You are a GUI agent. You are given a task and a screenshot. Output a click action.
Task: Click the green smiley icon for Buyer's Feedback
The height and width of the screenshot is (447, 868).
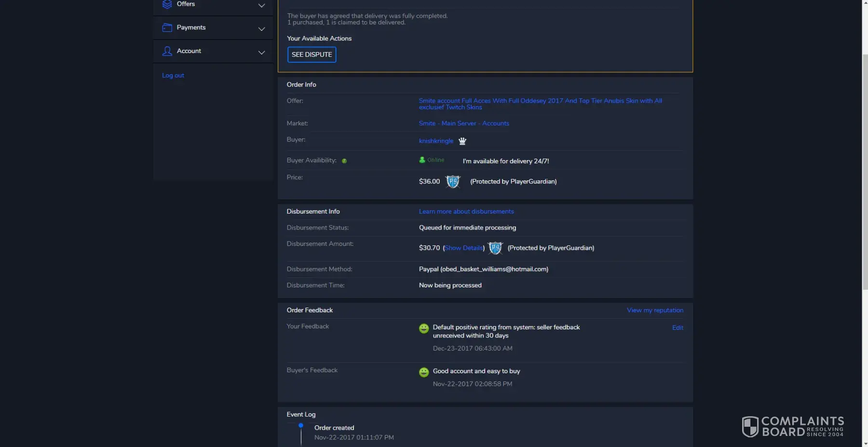coord(424,372)
